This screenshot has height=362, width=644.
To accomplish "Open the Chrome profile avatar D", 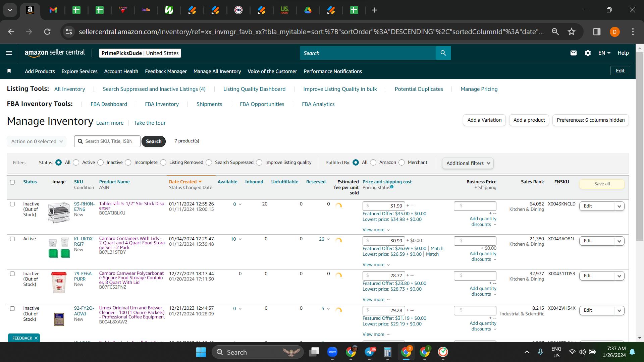I will coord(615,32).
